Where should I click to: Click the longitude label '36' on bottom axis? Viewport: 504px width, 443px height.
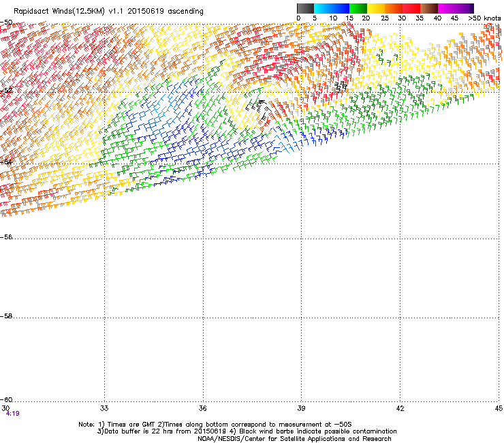click(202, 408)
